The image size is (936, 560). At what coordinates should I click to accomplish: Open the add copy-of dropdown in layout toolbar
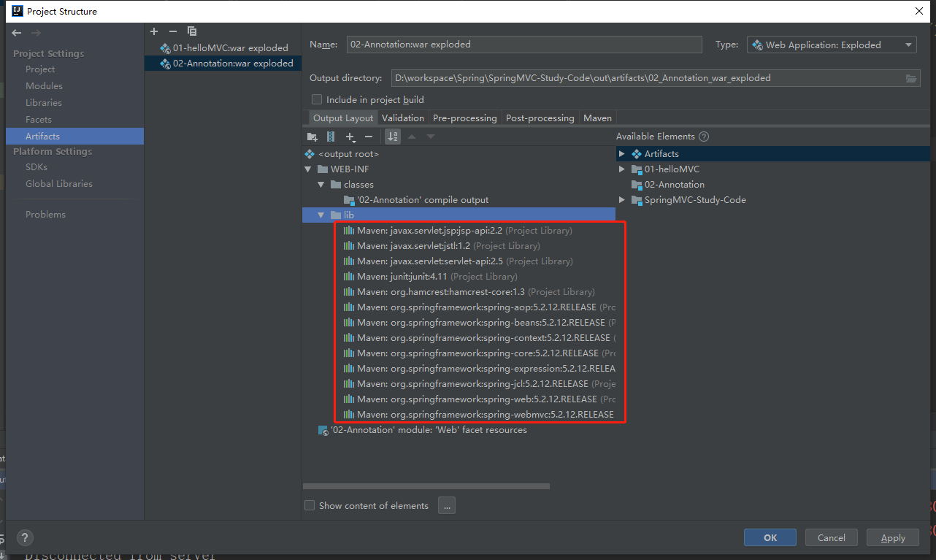350,137
